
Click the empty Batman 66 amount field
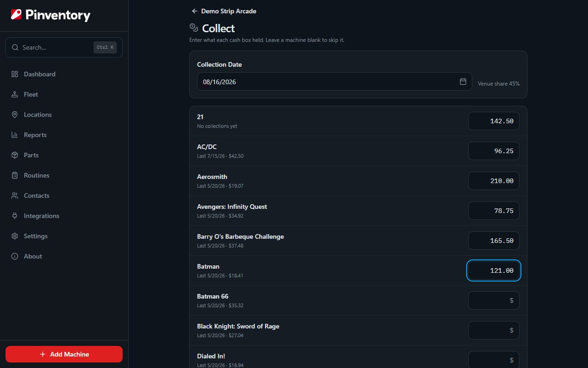pos(494,300)
